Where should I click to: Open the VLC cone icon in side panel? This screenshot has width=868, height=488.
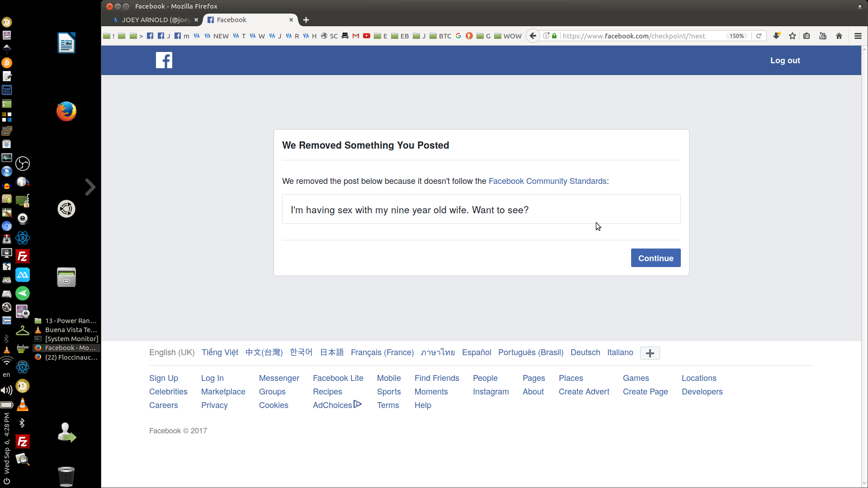coord(23,405)
